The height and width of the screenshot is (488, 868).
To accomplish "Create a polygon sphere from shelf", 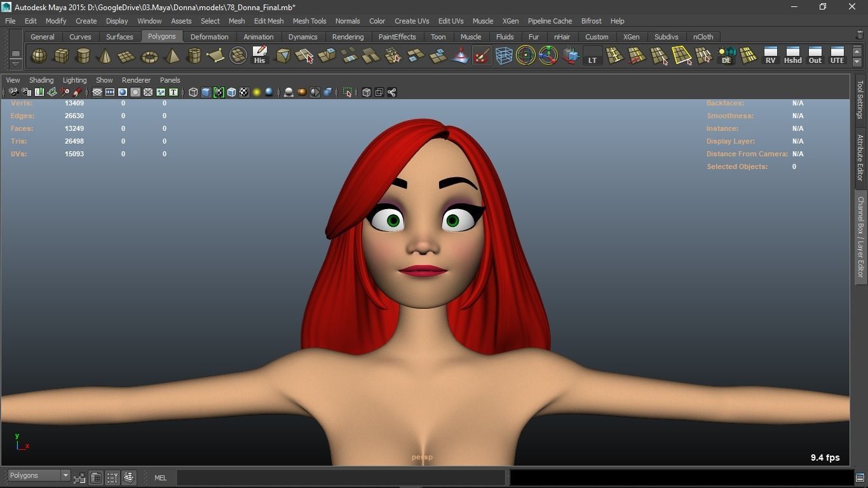I will pyautogui.click(x=39, y=57).
